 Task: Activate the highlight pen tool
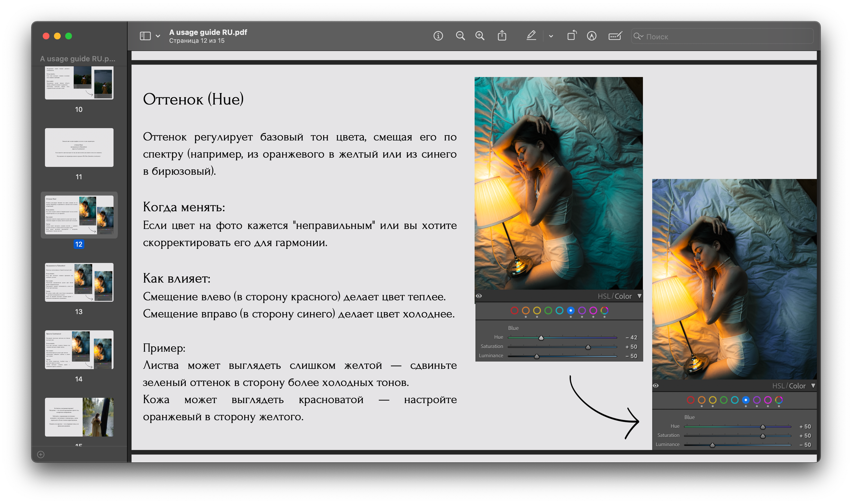(531, 36)
